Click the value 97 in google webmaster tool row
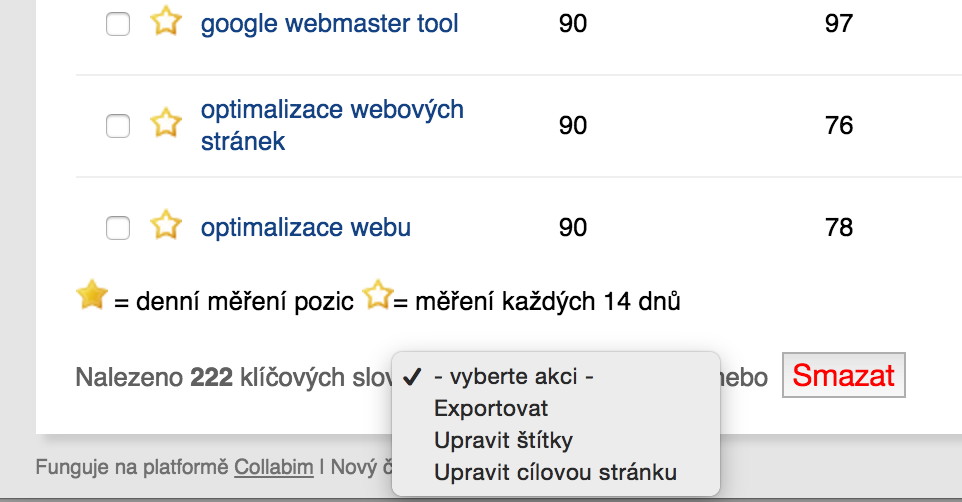 pos(839,23)
